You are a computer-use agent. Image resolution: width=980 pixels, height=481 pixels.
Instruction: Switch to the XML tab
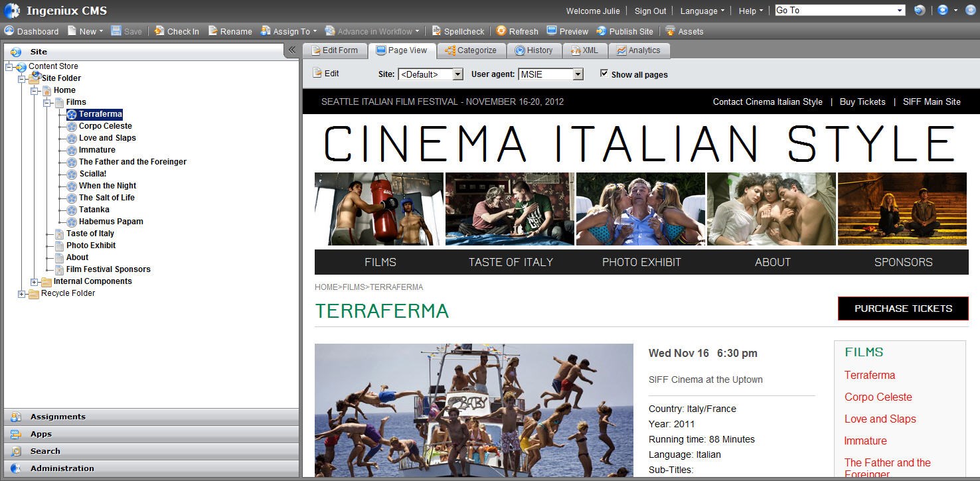point(584,50)
